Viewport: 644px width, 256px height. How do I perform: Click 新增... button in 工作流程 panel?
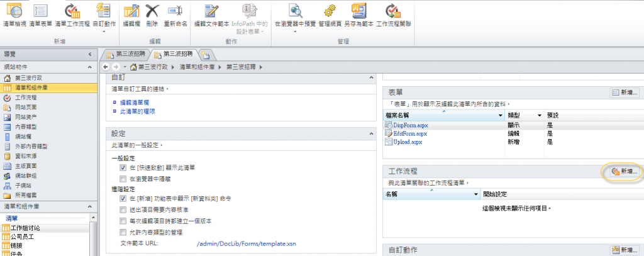625,171
